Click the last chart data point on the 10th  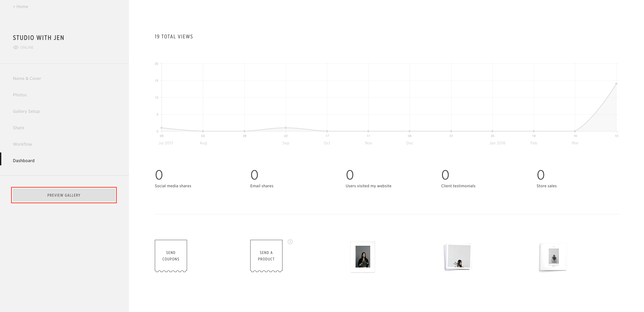coord(616,84)
